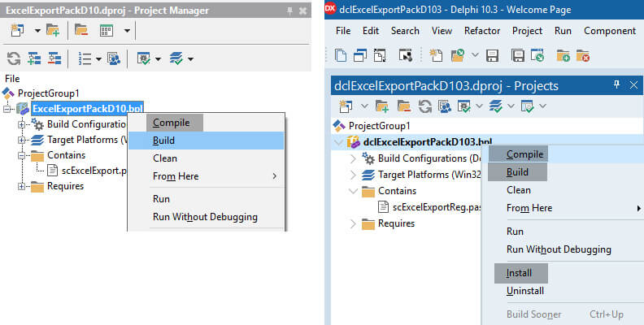Select scExcelExport file in left tree
The image size is (644, 325).
(94, 171)
